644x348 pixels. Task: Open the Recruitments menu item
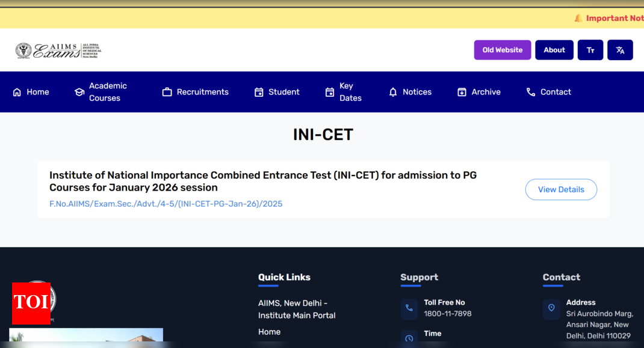click(x=202, y=92)
